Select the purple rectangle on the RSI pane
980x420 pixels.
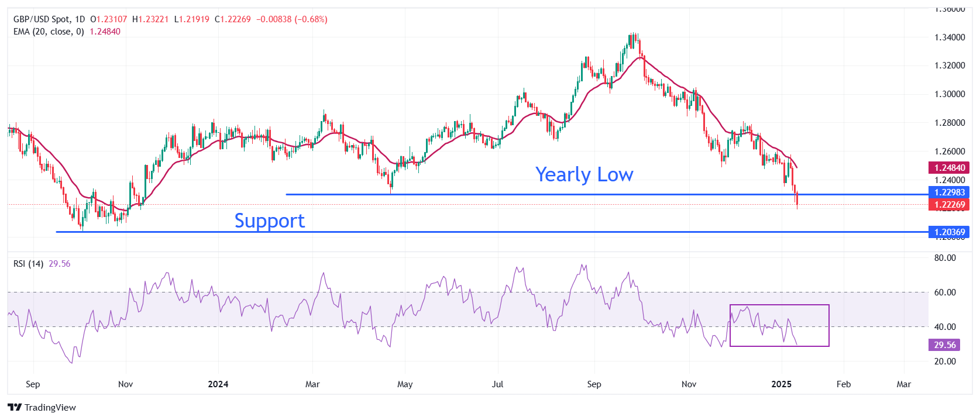click(x=779, y=305)
